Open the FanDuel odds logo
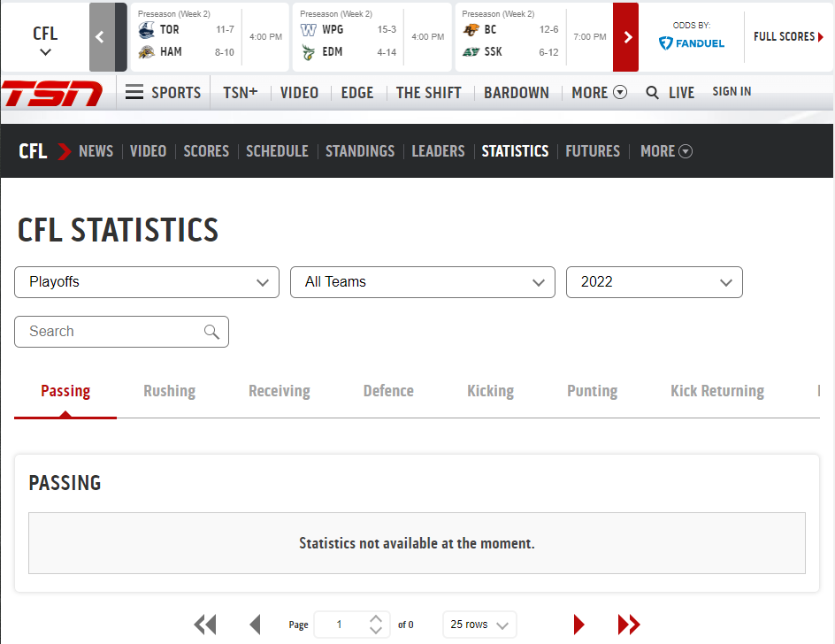The width and height of the screenshot is (835, 644). tap(692, 42)
